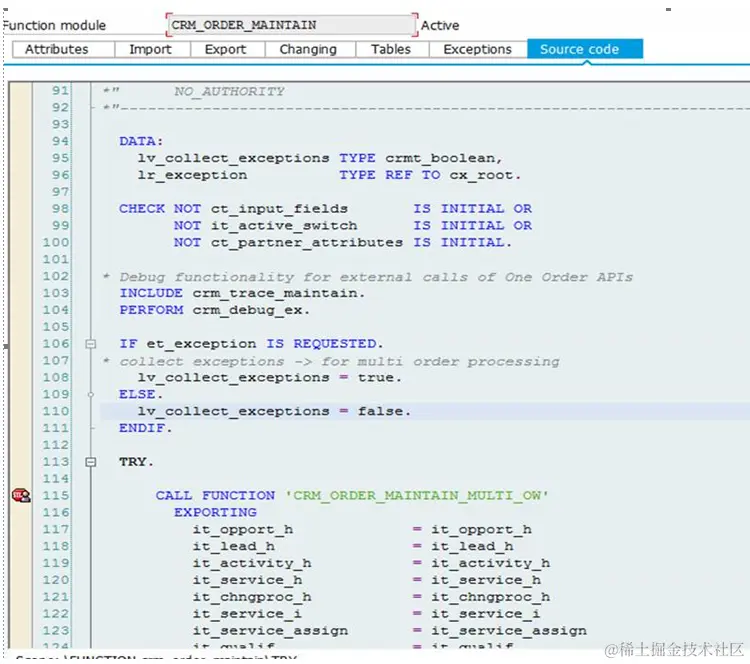This screenshot has width=750, height=664.
Task: Open the Changing tab
Action: point(308,49)
